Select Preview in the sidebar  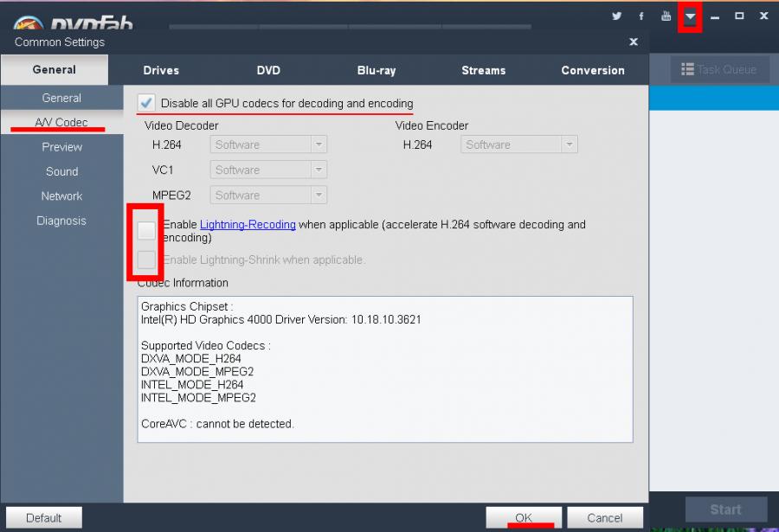point(61,147)
